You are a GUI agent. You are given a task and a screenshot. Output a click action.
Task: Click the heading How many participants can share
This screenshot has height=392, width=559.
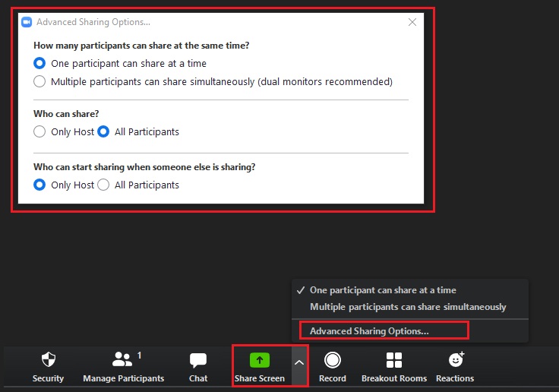(x=141, y=46)
